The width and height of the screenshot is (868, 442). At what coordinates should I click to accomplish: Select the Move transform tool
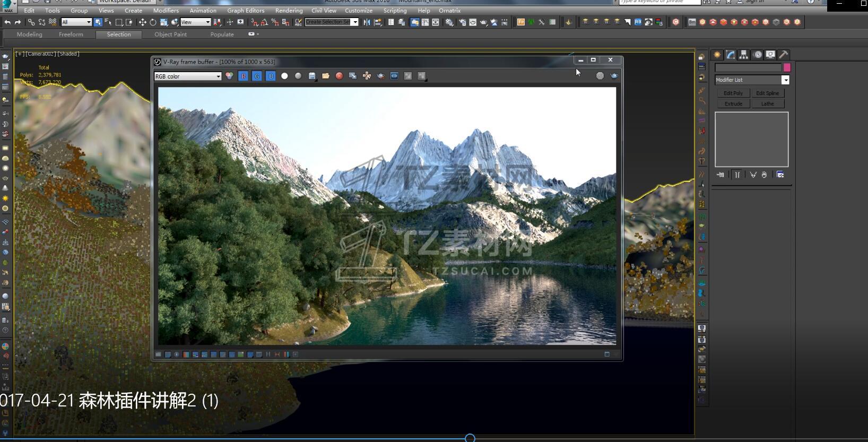142,22
